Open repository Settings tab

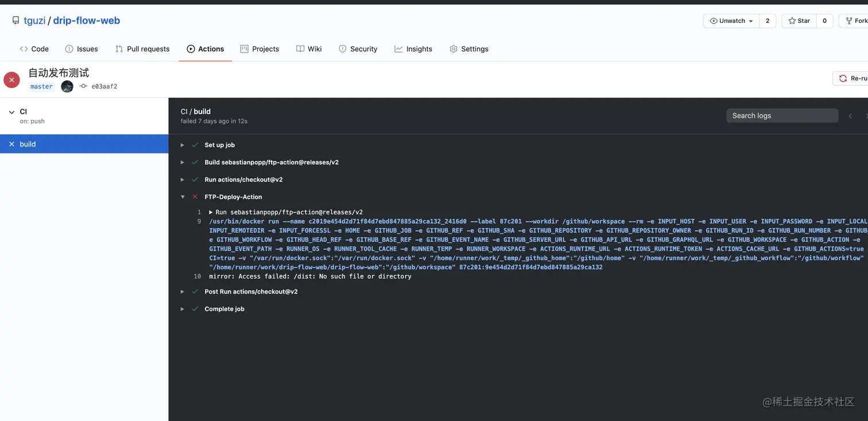point(469,49)
